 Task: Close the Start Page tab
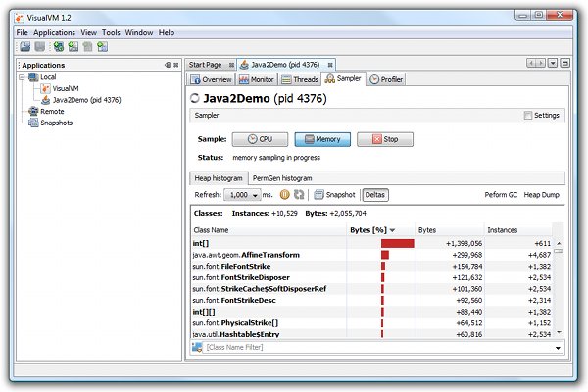(x=231, y=64)
